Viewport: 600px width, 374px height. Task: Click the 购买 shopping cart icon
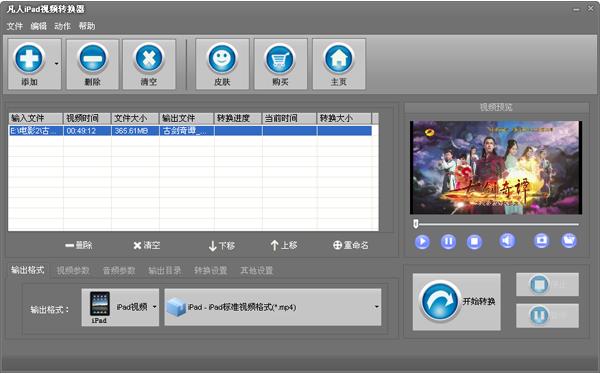click(280, 59)
